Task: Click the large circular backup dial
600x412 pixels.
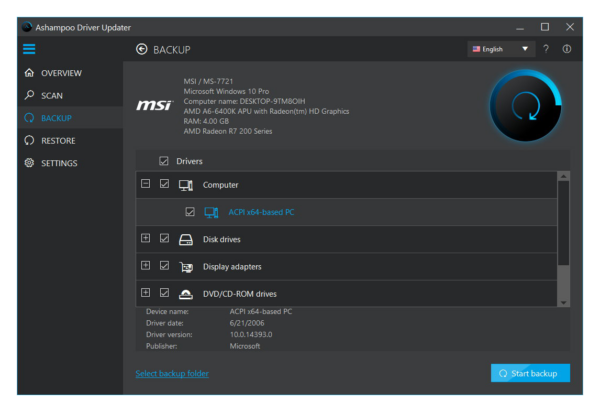Action: pos(526,106)
